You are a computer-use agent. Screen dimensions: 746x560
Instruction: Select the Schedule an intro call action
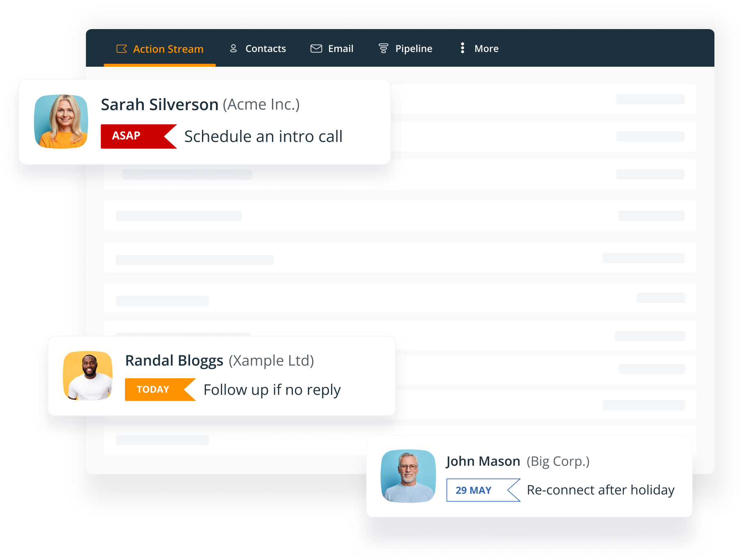coord(263,137)
